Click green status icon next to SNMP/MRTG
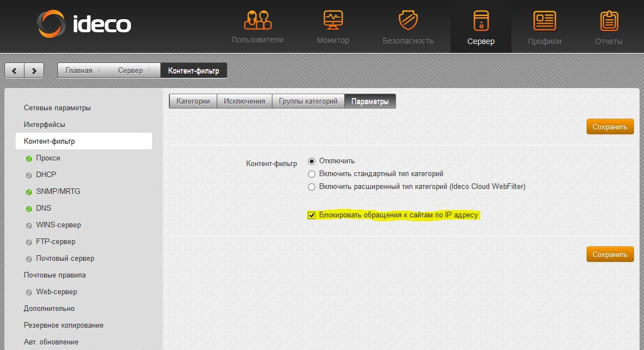 pyautogui.click(x=29, y=192)
